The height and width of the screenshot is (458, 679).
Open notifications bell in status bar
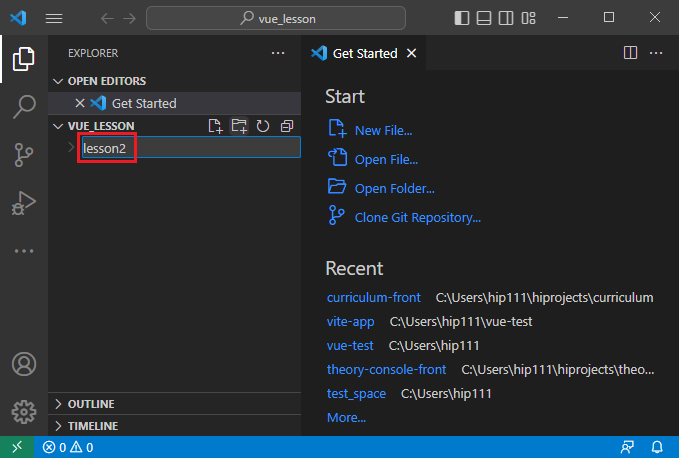(657, 447)
